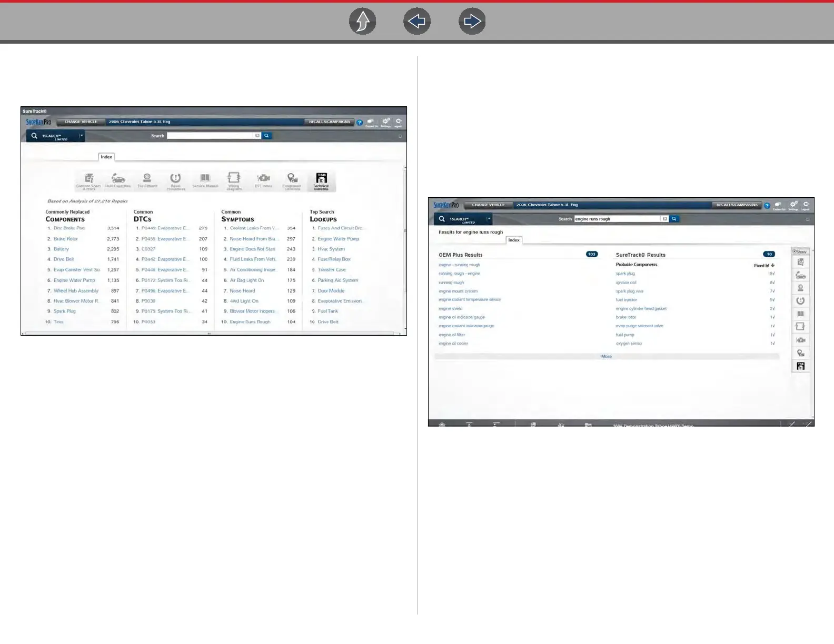Open DTC Index icon in SureTrack home
The width and height of the screenshot is (834, 644).
tap(263, 181)
